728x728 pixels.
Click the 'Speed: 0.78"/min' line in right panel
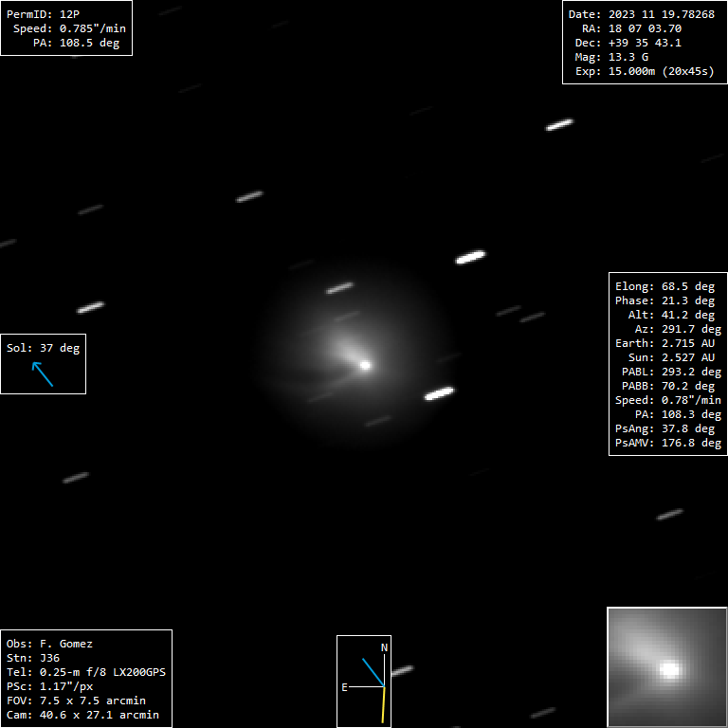(668, 401)
